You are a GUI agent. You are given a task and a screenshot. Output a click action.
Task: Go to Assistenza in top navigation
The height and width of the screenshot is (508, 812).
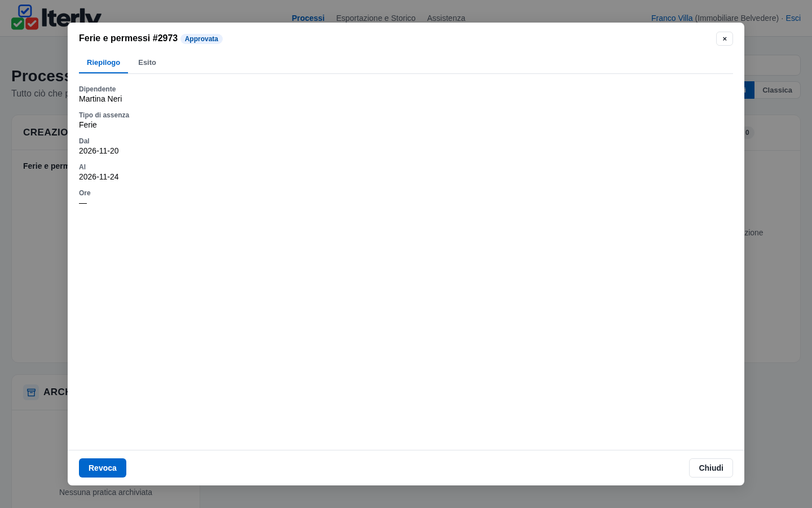point(446,18)
